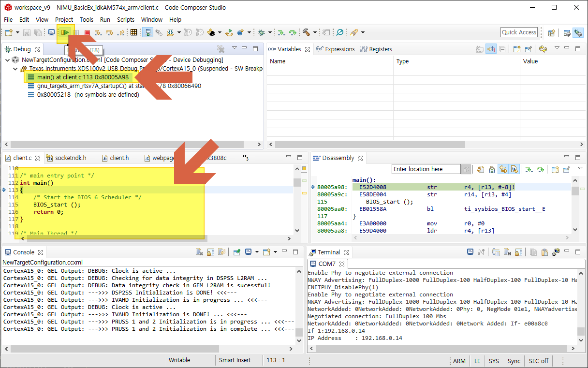The height and width of the screenshot is (368, 588).
Task: Click the CPU Reset chip icon
Action: point(211,32)
